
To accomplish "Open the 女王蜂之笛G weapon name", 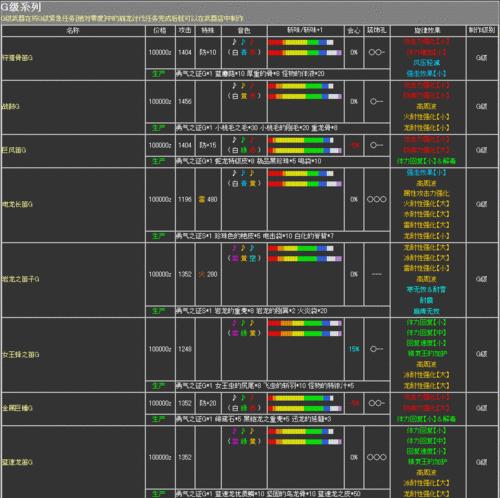I will [20, 354].
